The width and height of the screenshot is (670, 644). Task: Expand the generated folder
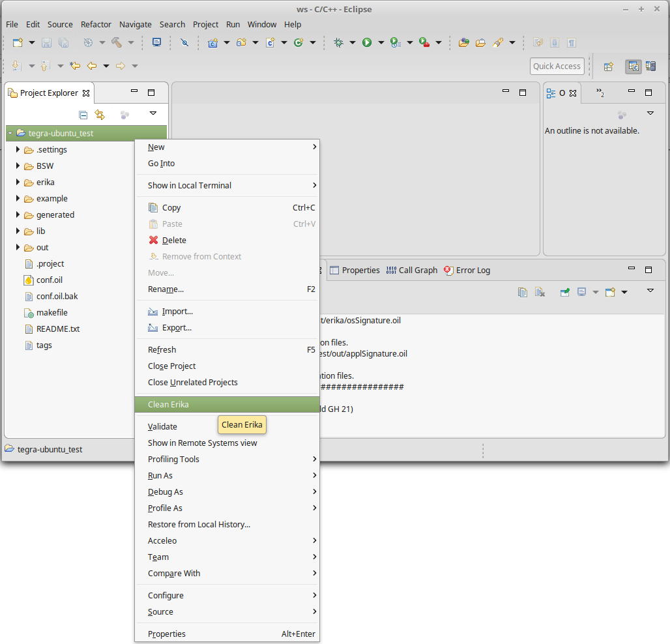pyautogui.click(x=18, y=214)
